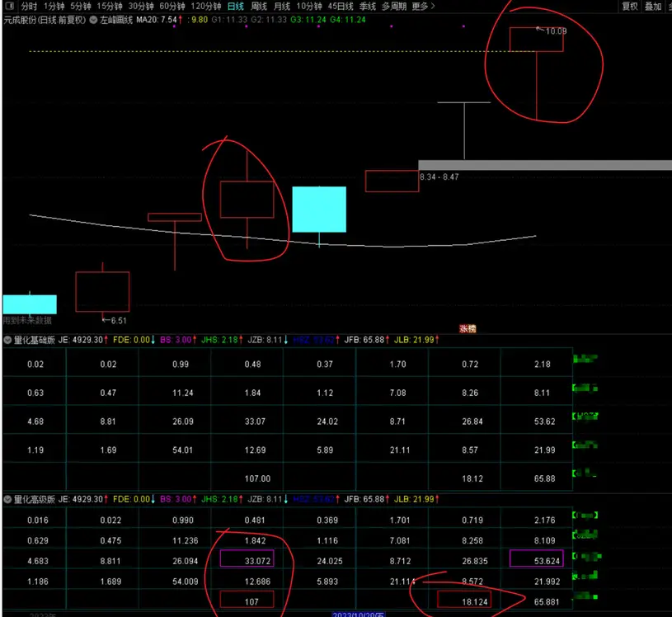Click the gray 8.34 - 8.47 price band
Image resolution: width=672 pixels, height=617 pixels.
point(544,165)
